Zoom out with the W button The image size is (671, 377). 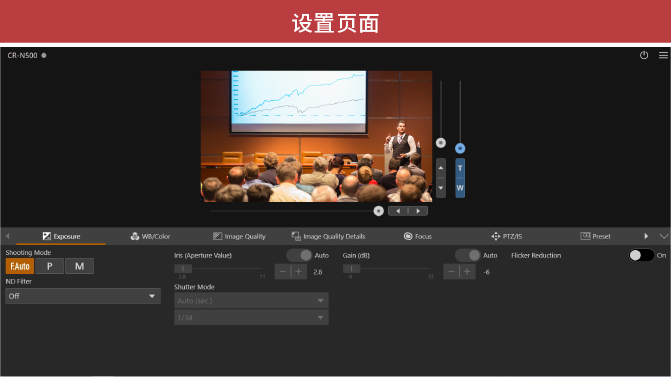point(460,188)
